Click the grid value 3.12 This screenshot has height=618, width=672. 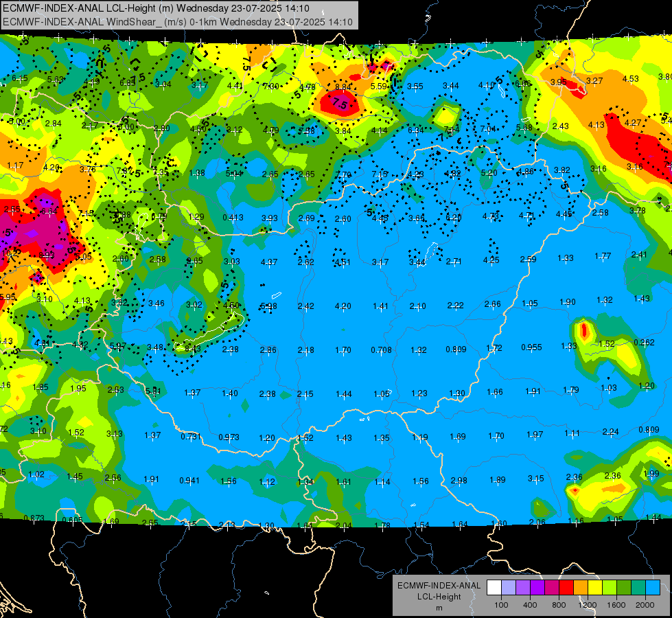[235, 130]
